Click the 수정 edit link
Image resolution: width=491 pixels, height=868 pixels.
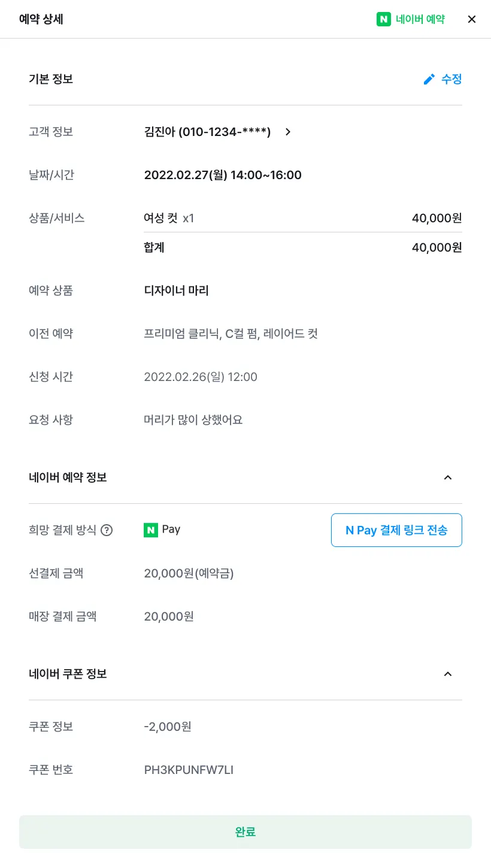[x=451, y=79]
